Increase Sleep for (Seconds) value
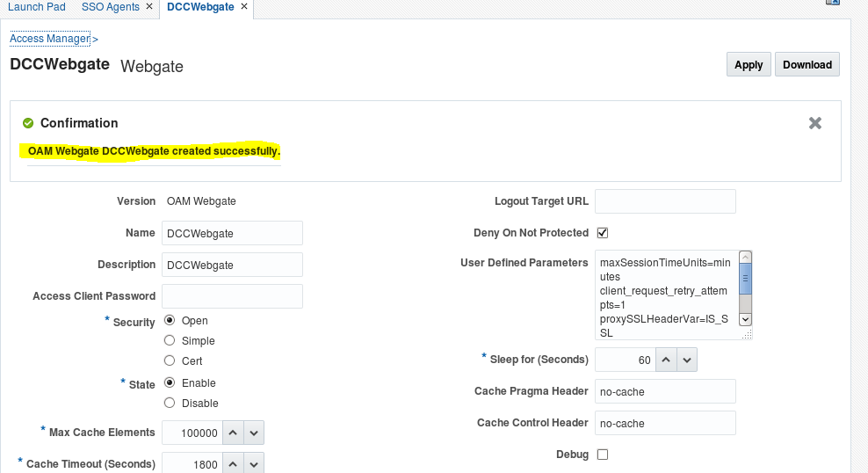The image size is (868, 473). pyautogui.click(x=666, y=360)
